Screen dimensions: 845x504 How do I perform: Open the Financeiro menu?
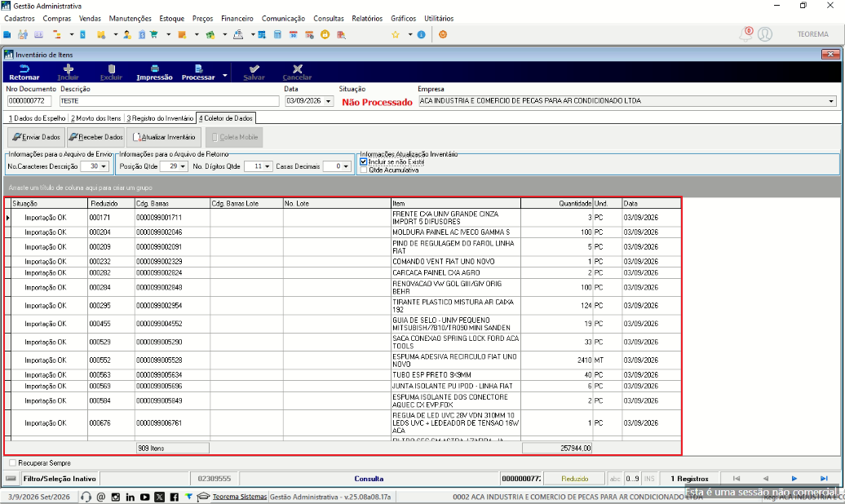coord(237,18)
